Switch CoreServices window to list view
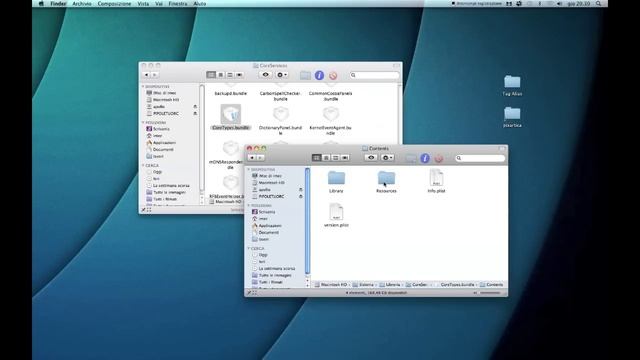This screenshot has width=640, height=360. 220,75
